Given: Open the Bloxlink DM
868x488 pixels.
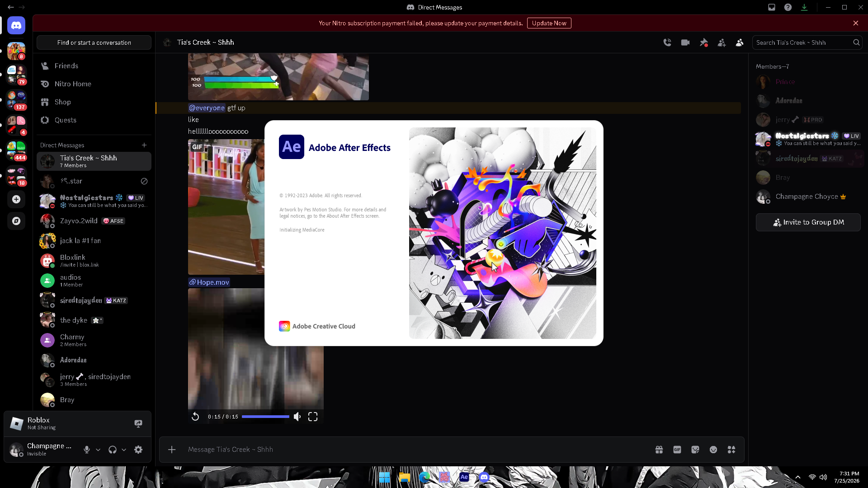Looking at the screenshot, I should click(94, 261).
